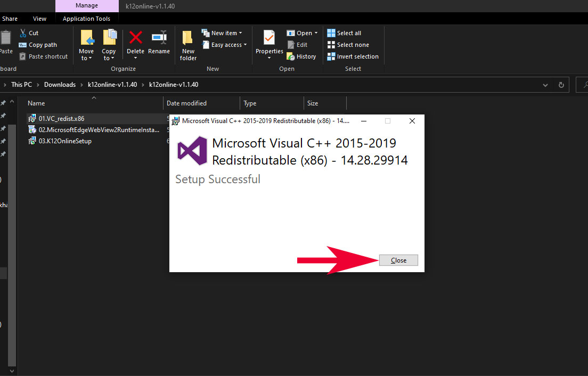Image resolution: width=588 pixels, height=376 pixels.
Task: Sort files by the Name column header
Action: pyautogui.click(x=36, y=103)
